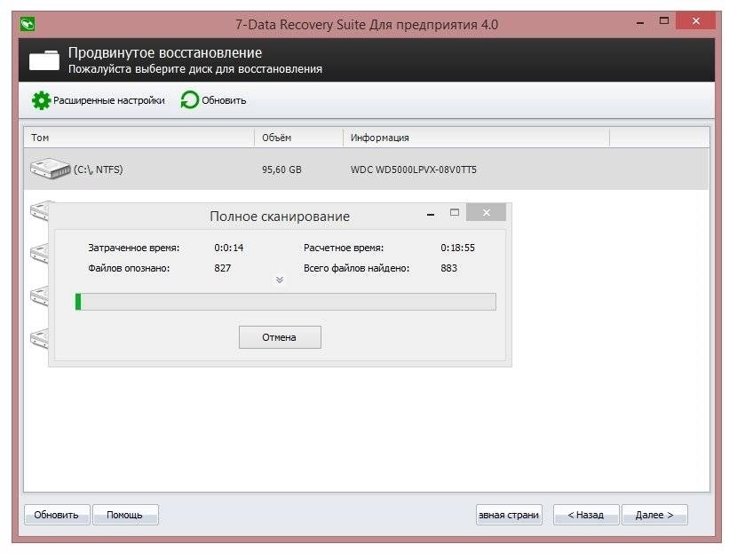The height and width of the screenshot is (560, 737).
Task: Click total files found count 883
Action: point(449,268)
